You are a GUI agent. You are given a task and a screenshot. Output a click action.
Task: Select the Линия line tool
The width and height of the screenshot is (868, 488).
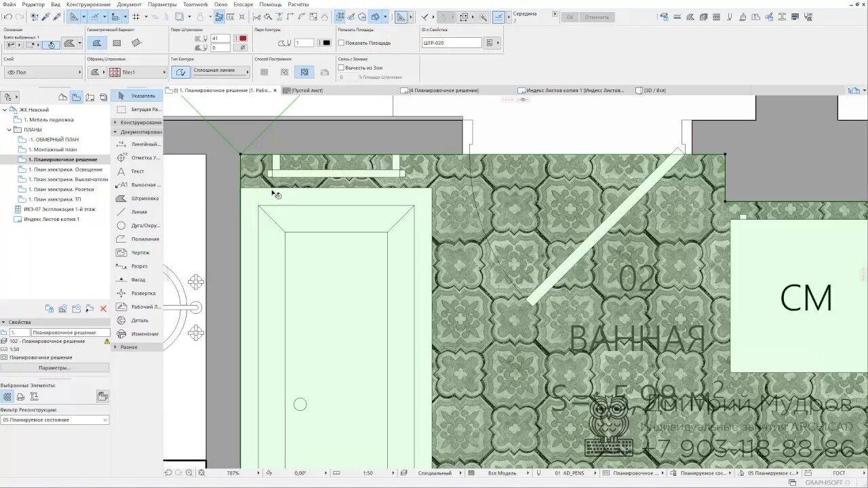[137, 212]
